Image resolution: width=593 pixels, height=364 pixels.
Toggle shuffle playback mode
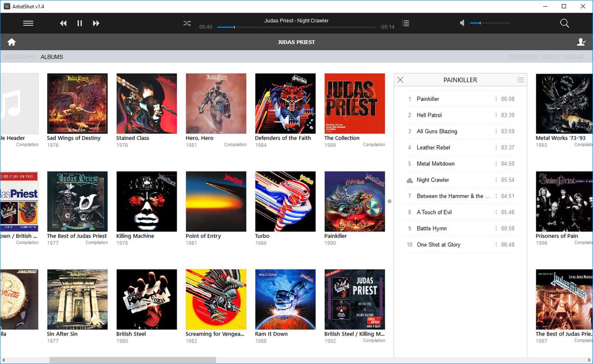pyautogui.click(x=187, y=23)
